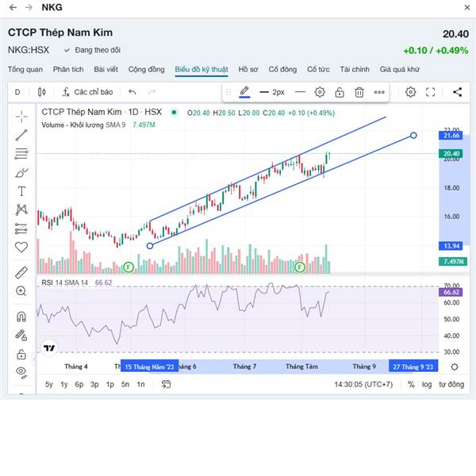476x476 pixels.
Task: Select the text annotation tool
Action: click(21, 191)
